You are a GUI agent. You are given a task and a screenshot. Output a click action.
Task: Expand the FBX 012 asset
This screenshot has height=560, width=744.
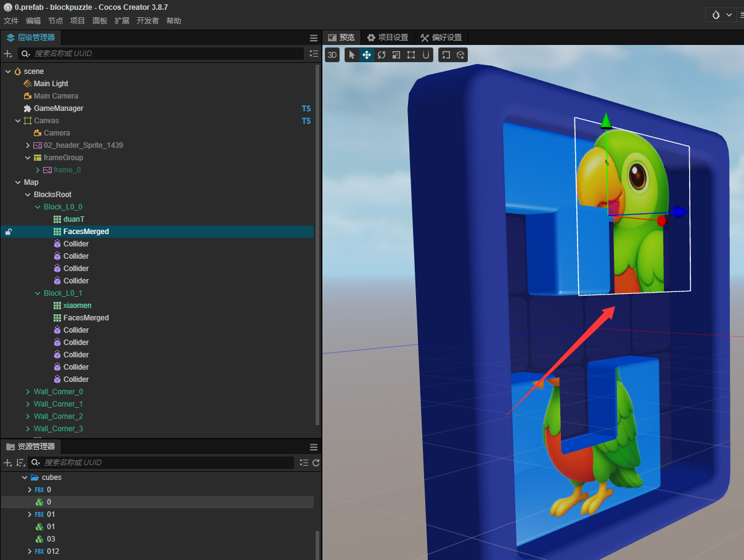tap(30, 551)
